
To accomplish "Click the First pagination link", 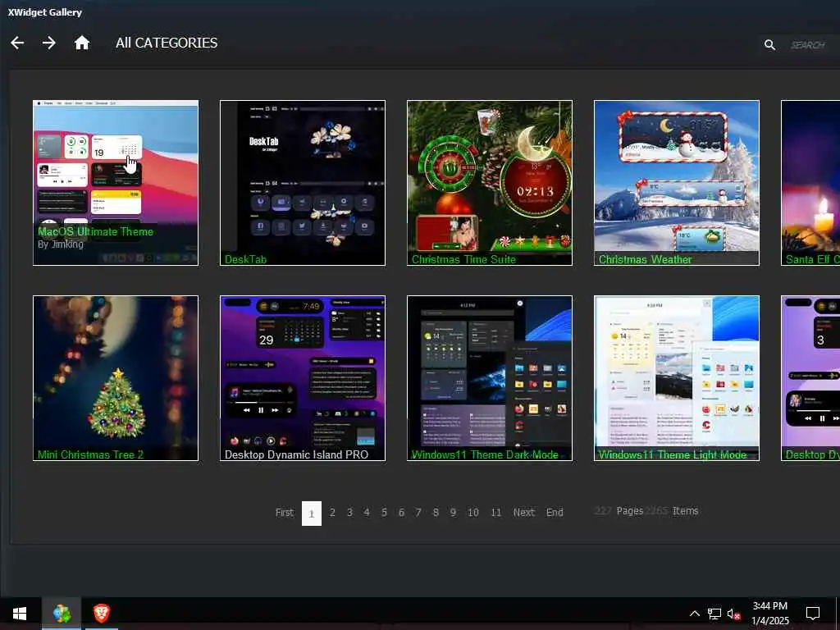I will (x=285, y=513).
